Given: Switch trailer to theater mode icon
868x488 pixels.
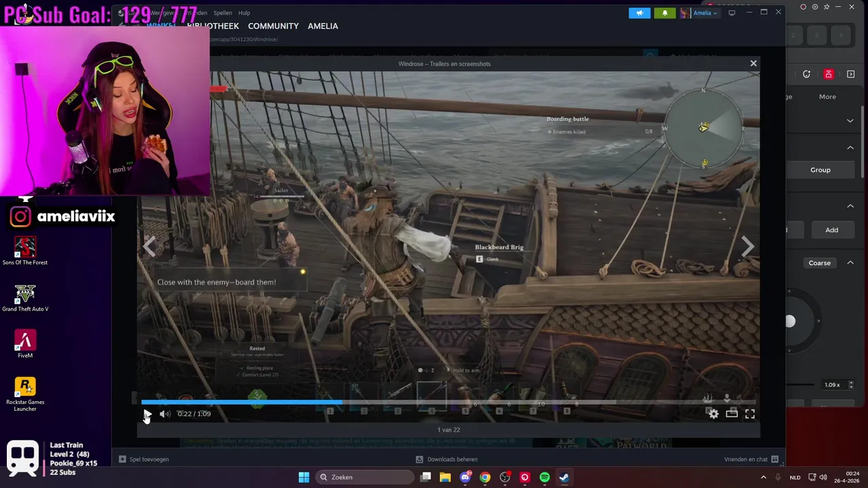Looking at the screenshot, I should point(732,413).
